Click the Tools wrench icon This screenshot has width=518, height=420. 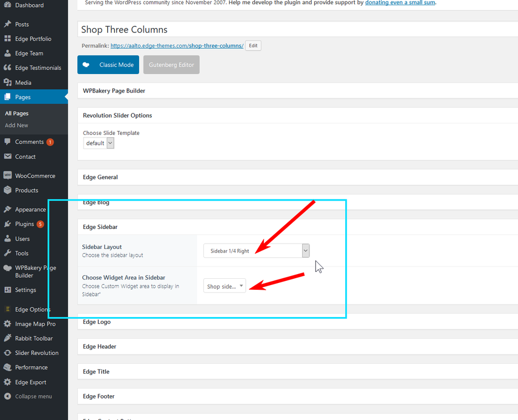coord(7,253)
